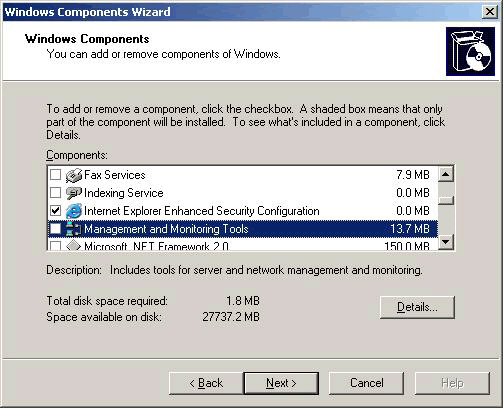This screenshot has height=408, width=503.
Task: Check the Indexing Service checkbox
Action: pyautogui.click(x=55, y=193)
